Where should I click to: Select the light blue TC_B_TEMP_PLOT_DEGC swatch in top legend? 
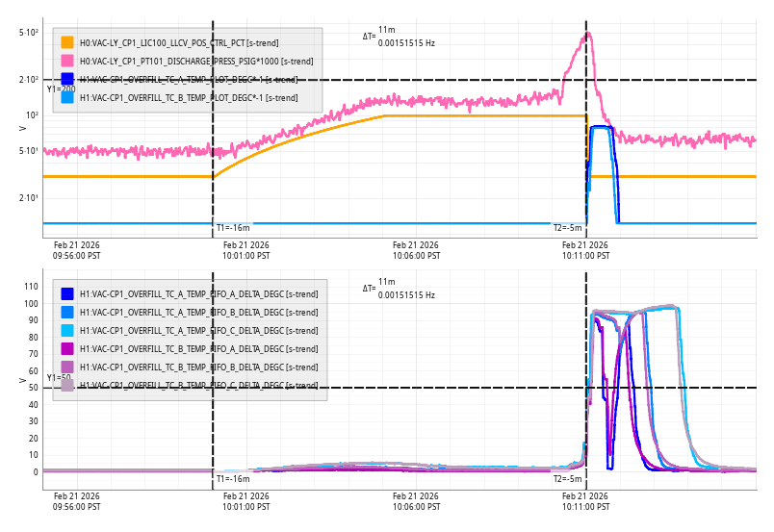point(67,97)
